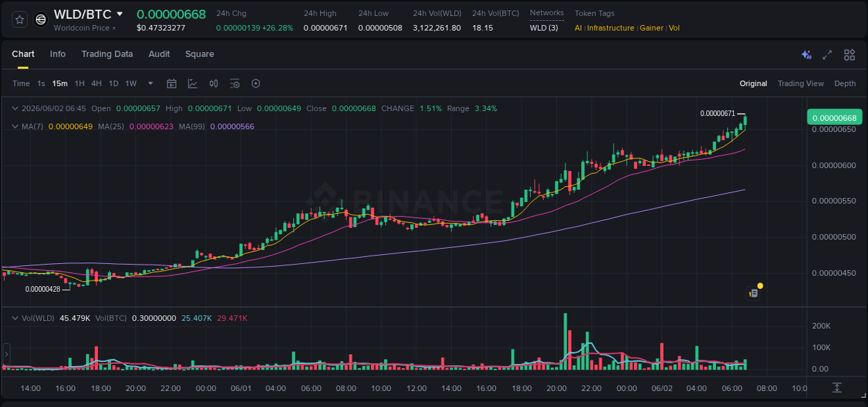Switch to the Original chart view
Screen dimensions: 868x407
tap(753, 83)
